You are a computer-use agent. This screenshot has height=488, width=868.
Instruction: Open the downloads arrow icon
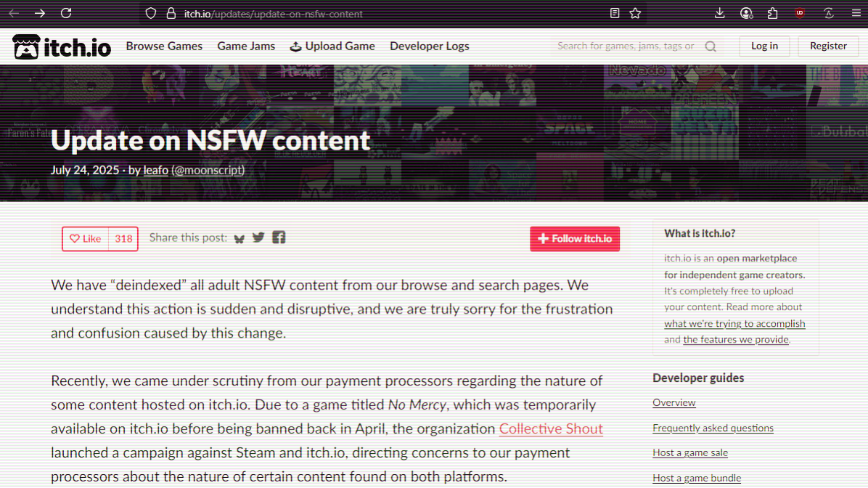720,13
